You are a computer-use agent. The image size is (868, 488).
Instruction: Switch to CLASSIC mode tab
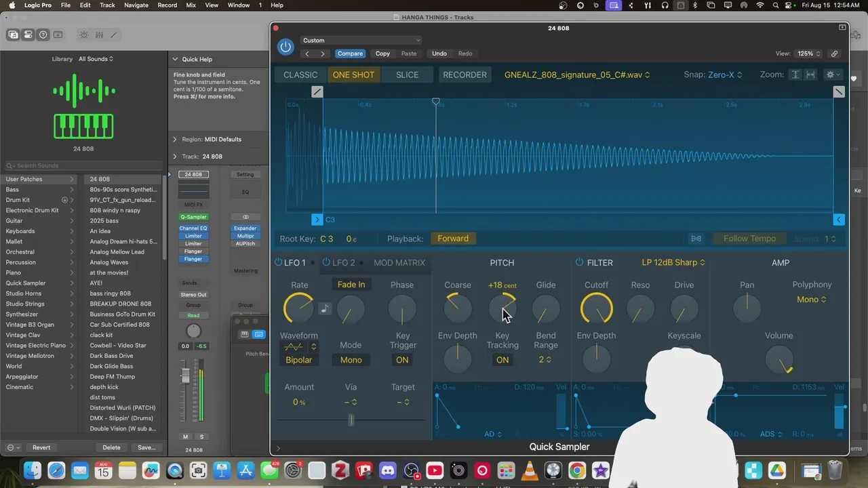300,75
